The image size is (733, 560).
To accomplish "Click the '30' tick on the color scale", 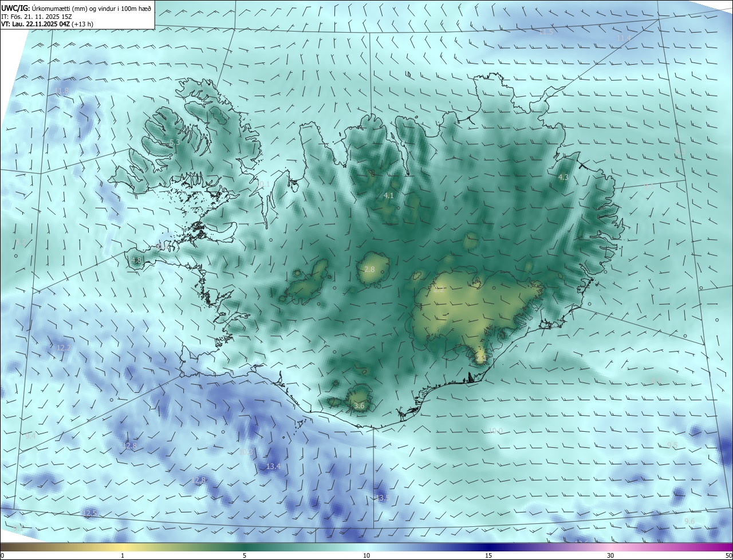I will (610, 556).
